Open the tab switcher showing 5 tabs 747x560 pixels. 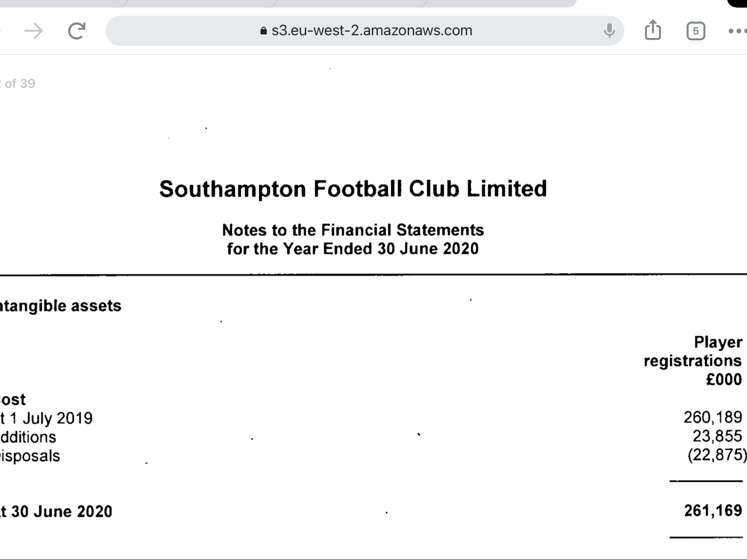(696, 31)
